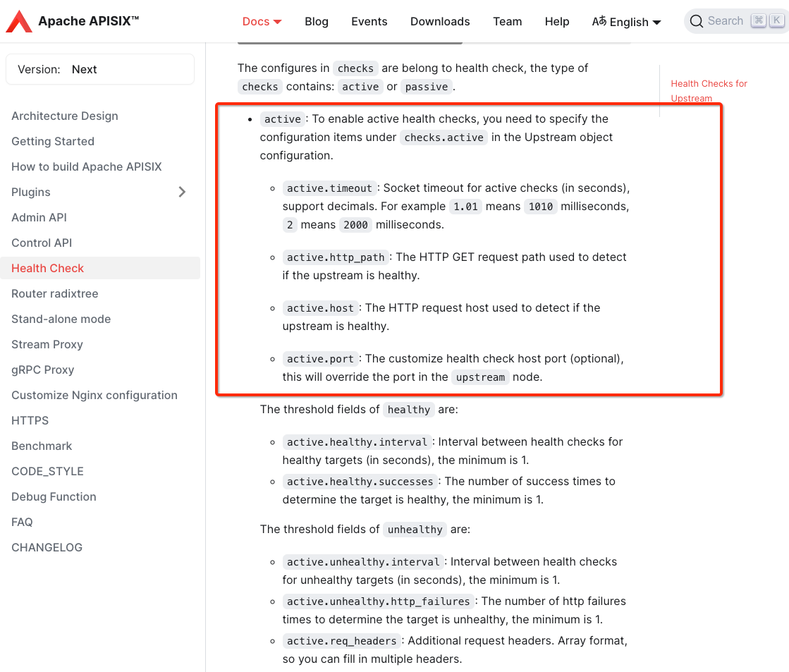Click the search magnifier icon
Viewport: 789px width, 672px height.
[x=697, y=21]
